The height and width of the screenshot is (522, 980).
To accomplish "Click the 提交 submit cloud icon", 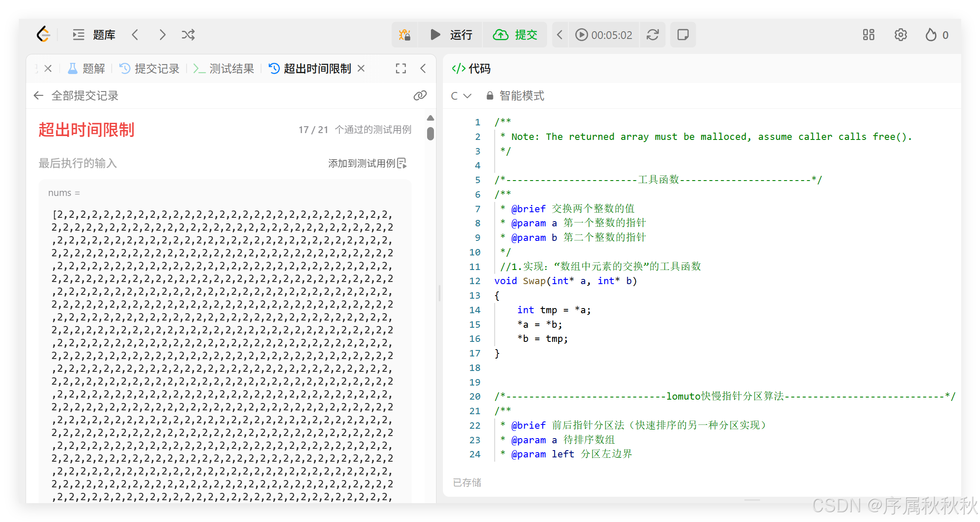I will click(x=499, y=35).
